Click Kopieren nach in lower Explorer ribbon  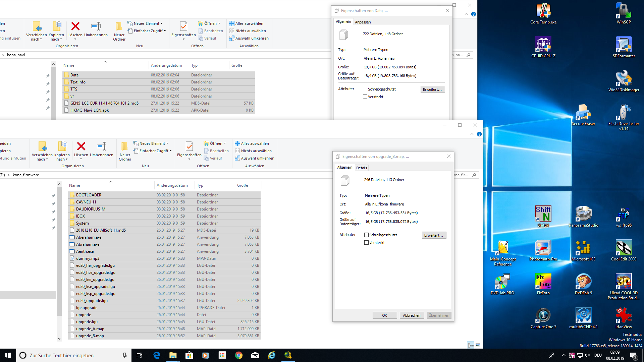pyautogui.click(x=62, y=147)
